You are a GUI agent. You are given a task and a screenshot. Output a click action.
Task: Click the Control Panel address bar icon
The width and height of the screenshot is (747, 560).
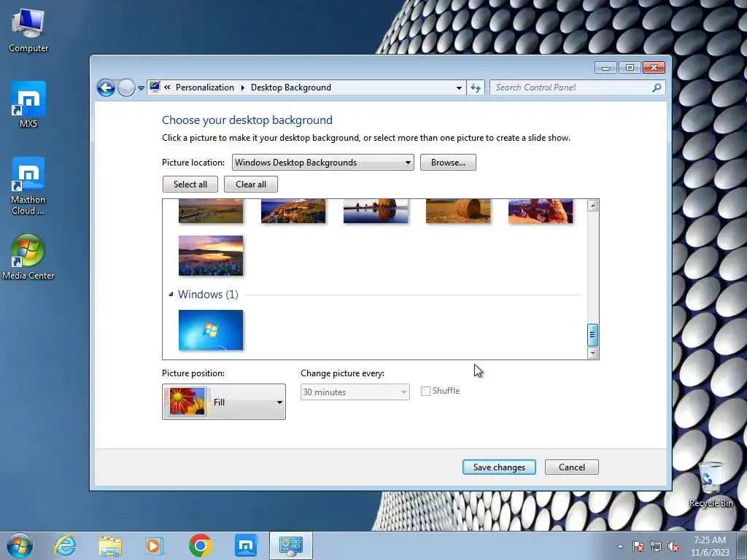point(155,87)
